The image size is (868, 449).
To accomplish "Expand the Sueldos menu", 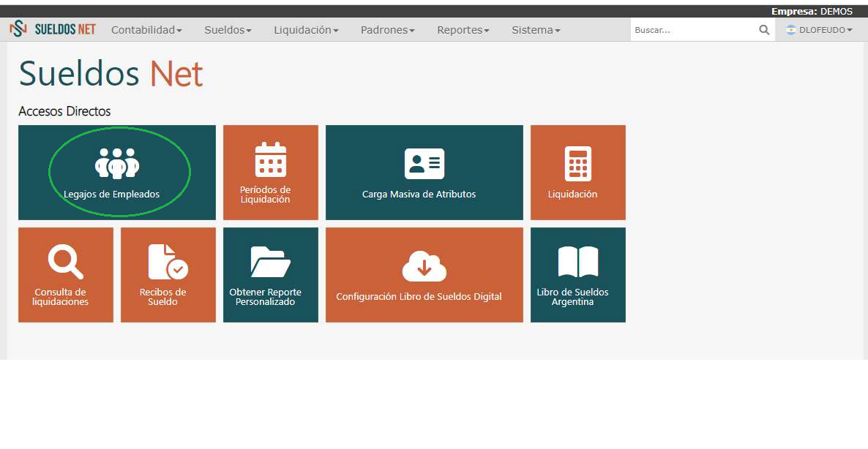I will click(228, 30).
